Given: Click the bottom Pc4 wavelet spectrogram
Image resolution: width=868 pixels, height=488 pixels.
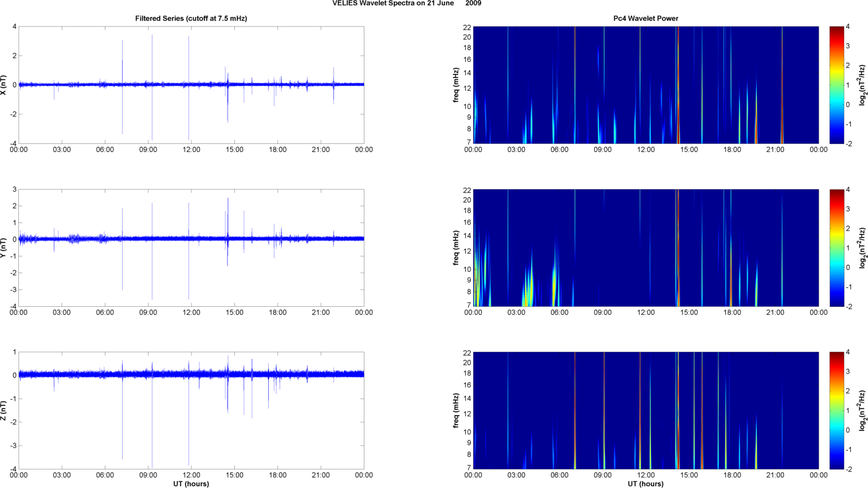Looking at the screenshot, I should tap(646, 411).
